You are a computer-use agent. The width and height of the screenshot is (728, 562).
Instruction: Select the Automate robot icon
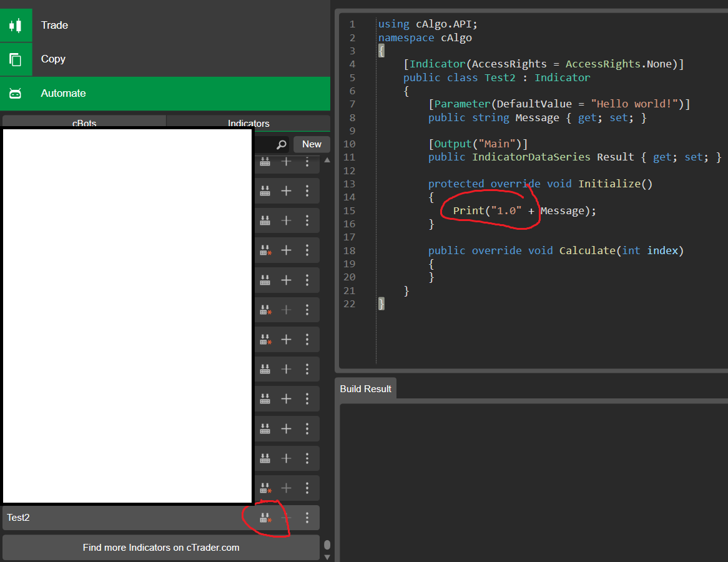[16, 94]
